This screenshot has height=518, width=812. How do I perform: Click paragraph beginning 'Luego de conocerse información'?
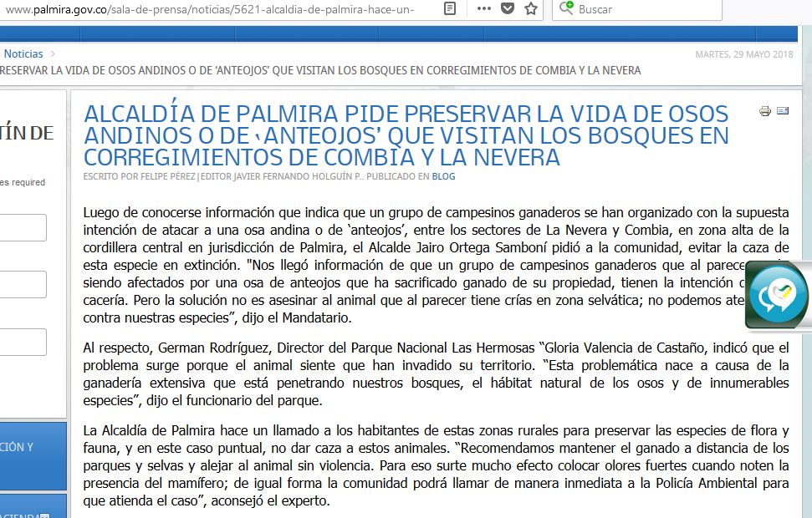436,265
